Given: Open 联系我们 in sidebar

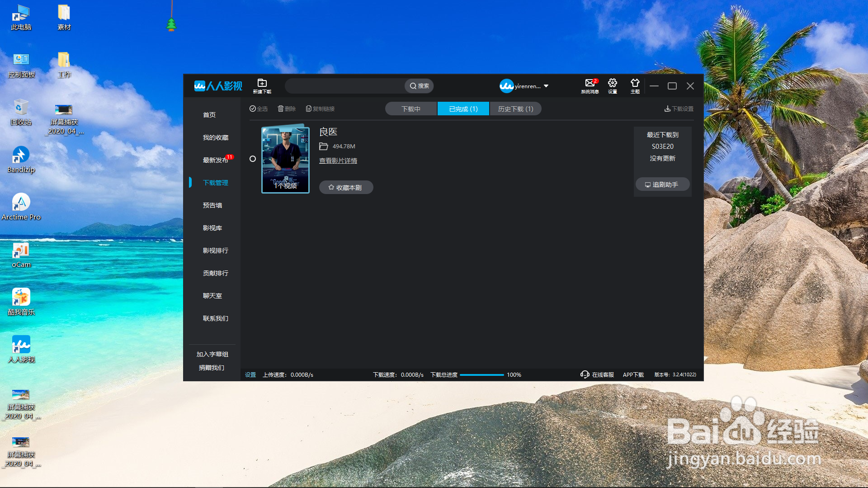Looking at the screenshot, I should coord(216,318).
